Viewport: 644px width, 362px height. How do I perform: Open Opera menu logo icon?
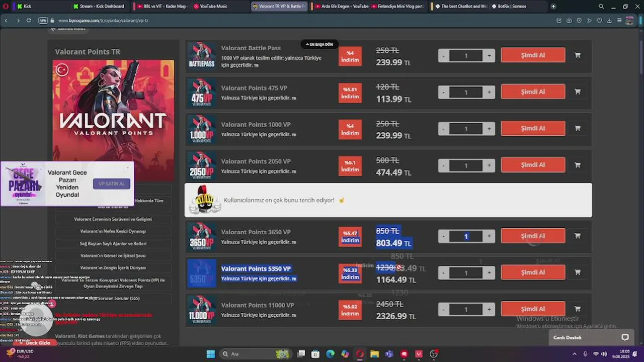pyautogui.click(x=6, y=7)
